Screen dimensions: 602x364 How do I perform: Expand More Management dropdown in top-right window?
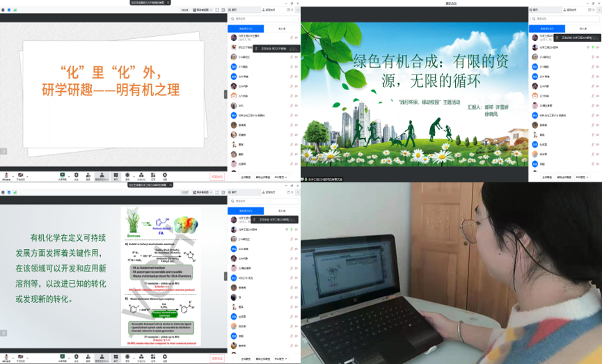pos(580,177)
